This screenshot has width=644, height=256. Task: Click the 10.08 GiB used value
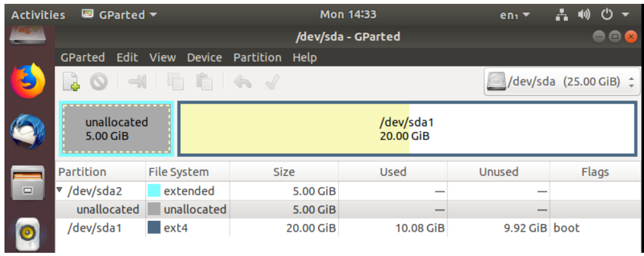pos(419,228)
